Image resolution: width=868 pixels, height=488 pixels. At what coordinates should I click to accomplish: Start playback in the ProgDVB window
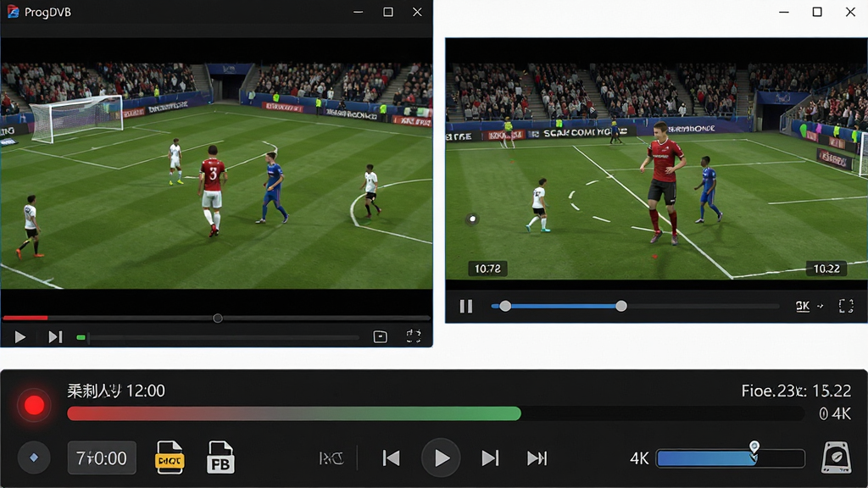[x=20, y=337]
